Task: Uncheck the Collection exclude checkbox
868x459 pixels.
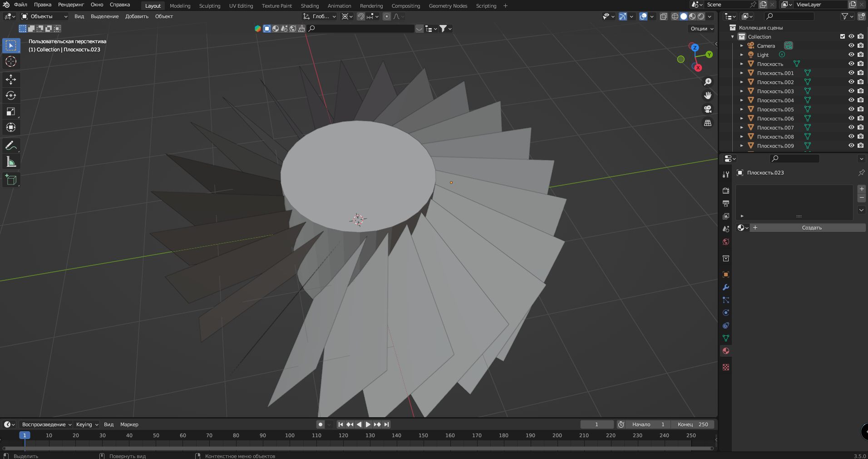Action: [843, 36]
